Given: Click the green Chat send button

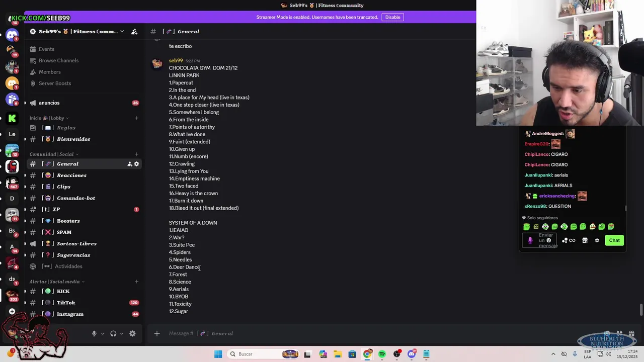Looking at the screenshot, I should click(614, 240).
